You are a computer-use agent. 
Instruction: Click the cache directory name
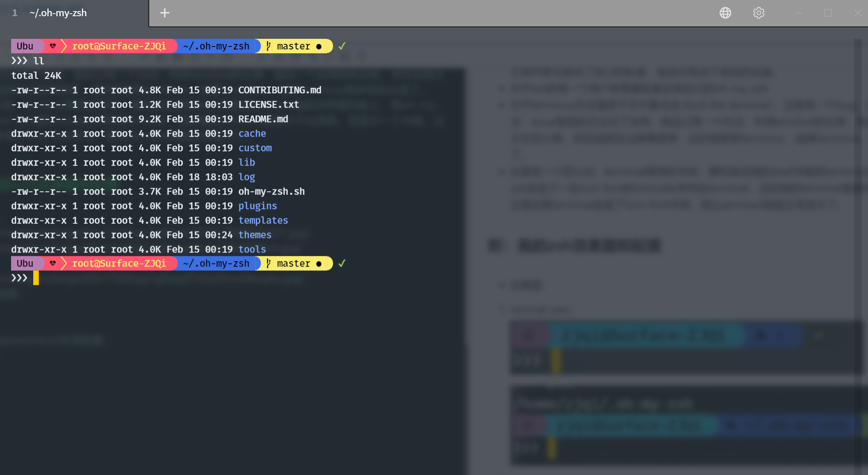coord(252,133)
